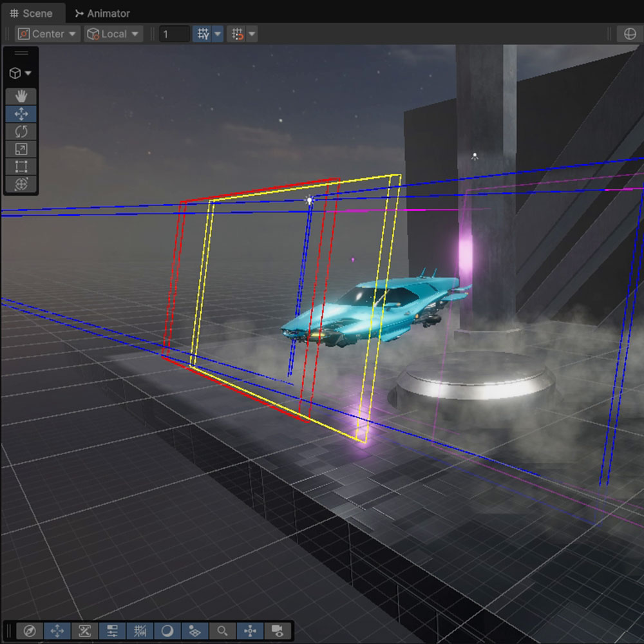Toggle the shaded sphere draw mode button
This screenshot has height=644, width=644.
[167, 630]
